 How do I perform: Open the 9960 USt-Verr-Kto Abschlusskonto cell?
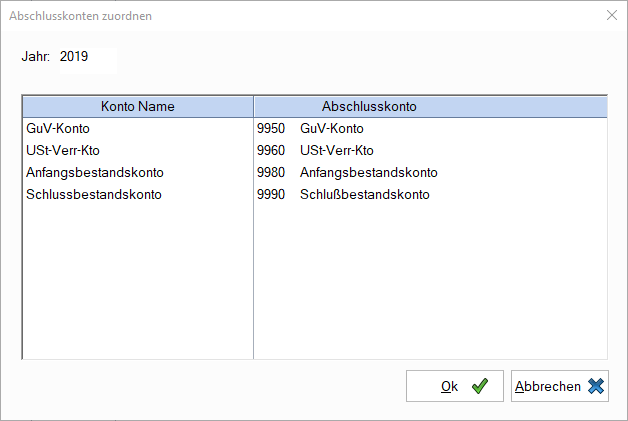431,151
